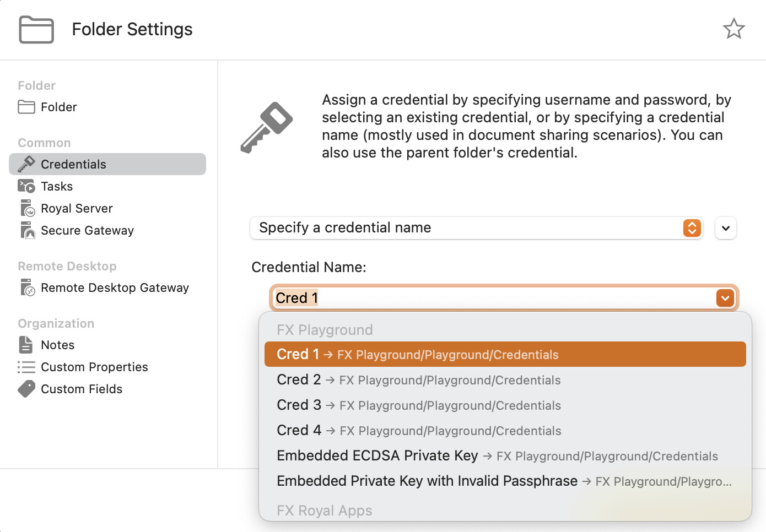Screen dimensions: 766x532
Task: Open the Folder settings page
Action: click(58, 107)
